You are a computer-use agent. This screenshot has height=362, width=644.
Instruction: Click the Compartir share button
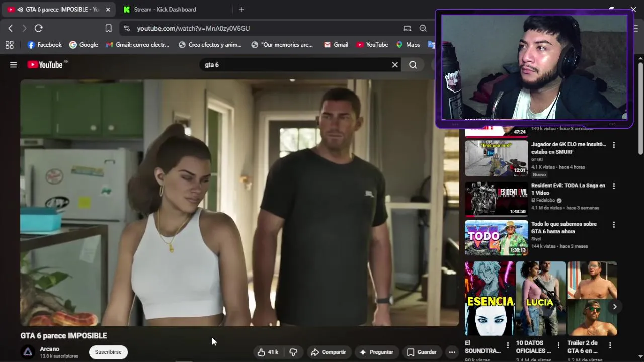click(x=329, y=352)
